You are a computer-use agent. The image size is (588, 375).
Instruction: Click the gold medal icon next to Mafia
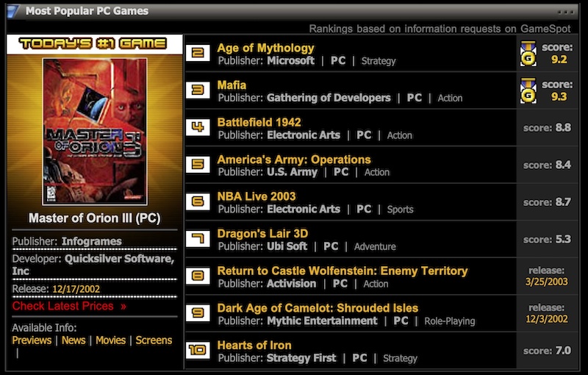coord(528,90)
